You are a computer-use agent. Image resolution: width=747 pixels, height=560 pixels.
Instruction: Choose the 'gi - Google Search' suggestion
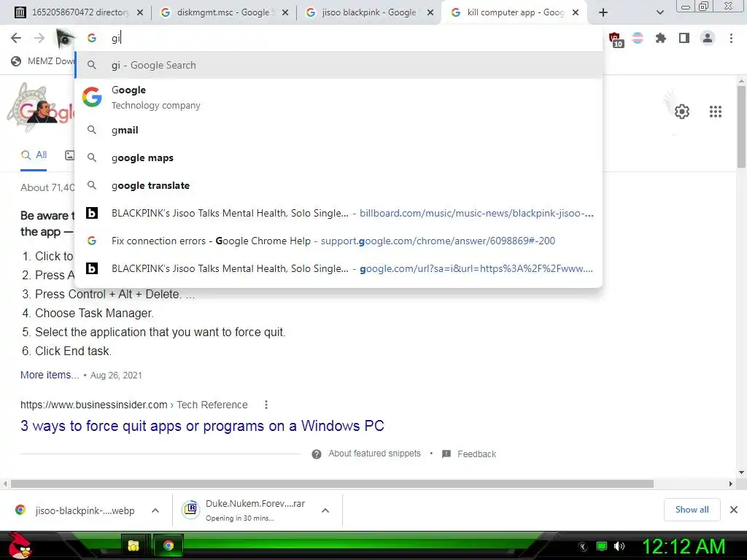[338, 65]
